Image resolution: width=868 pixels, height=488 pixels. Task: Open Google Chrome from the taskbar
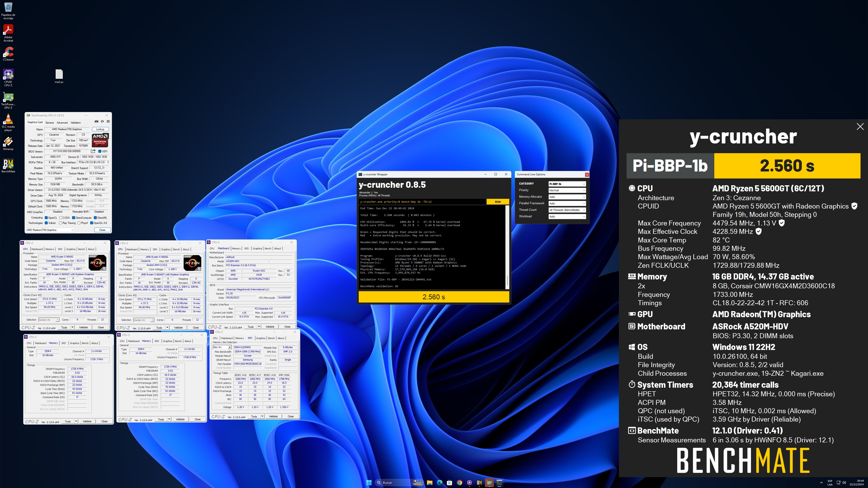[459, 483]
